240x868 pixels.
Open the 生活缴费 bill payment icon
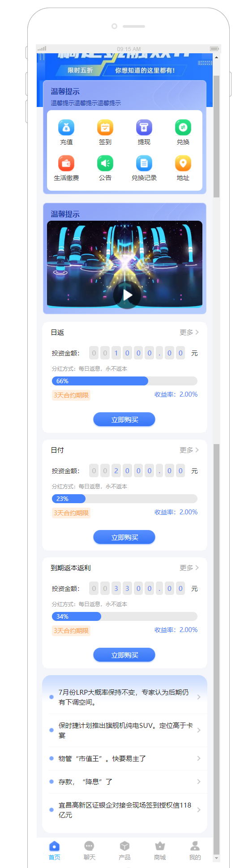(66, 163)
